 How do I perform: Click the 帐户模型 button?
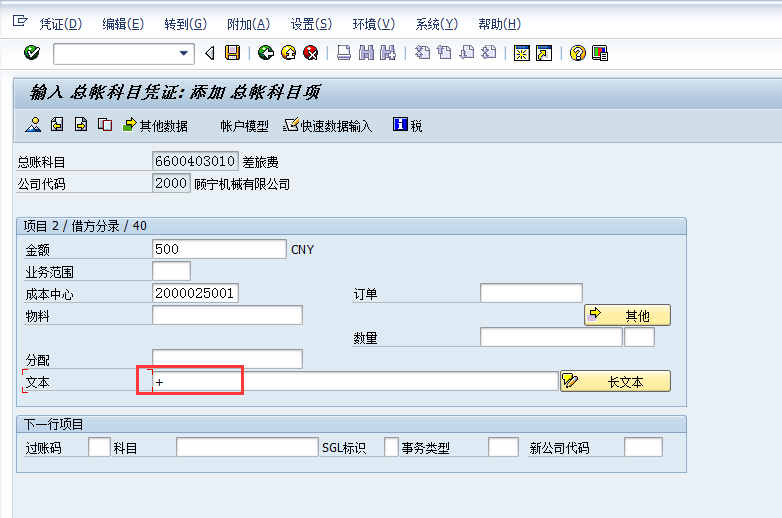[244, 126]
